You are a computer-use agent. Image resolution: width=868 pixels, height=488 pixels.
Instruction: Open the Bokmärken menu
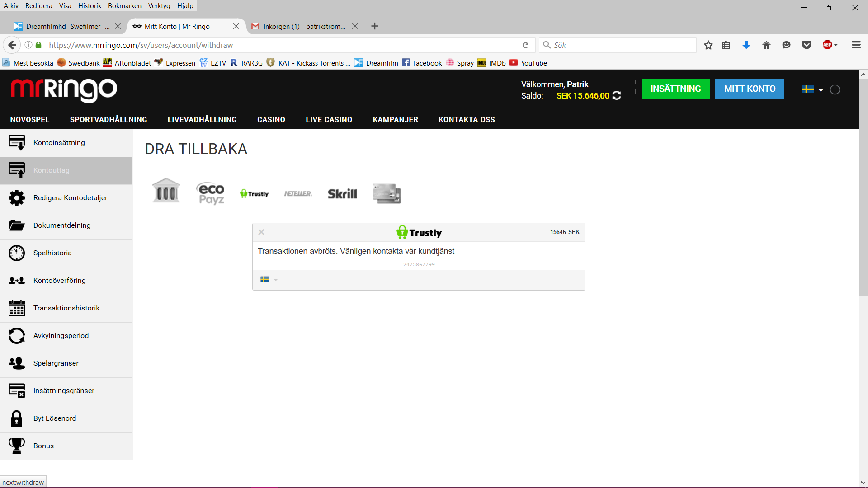tap(124, 6)
